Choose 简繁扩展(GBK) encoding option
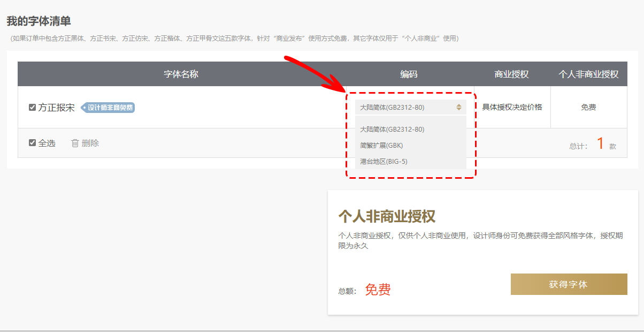The height and width of the screenshot is (334, 644). (x=381, y=145)
